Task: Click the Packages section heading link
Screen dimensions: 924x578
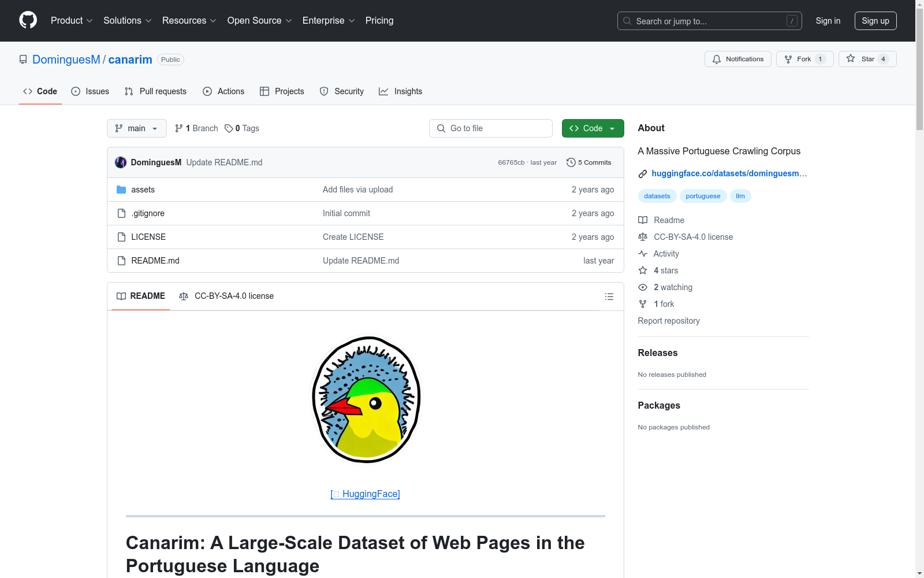Action: point(659,405)
